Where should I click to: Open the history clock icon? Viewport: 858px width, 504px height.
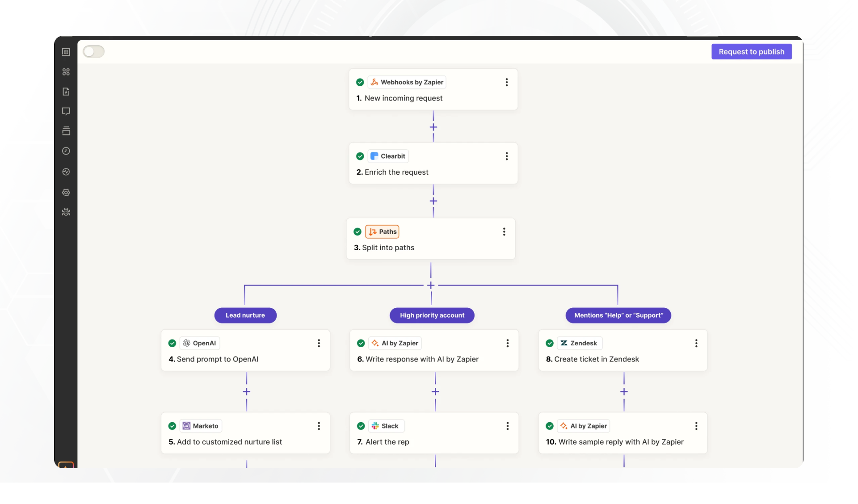(66, 151)
